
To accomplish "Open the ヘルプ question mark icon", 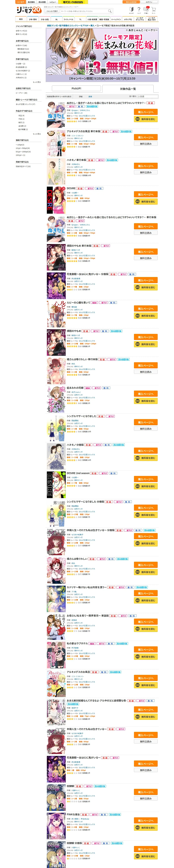I will coord(139,10).
